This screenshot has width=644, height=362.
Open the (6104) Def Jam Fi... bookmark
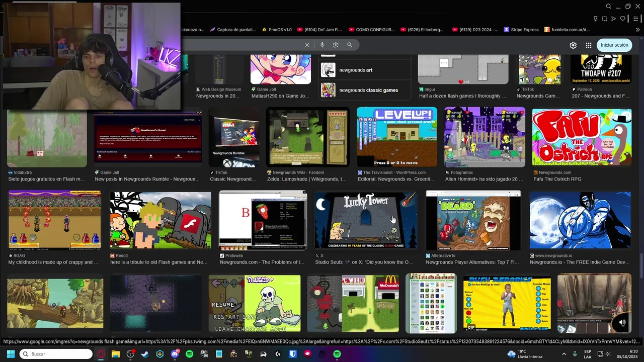[319, 30]
